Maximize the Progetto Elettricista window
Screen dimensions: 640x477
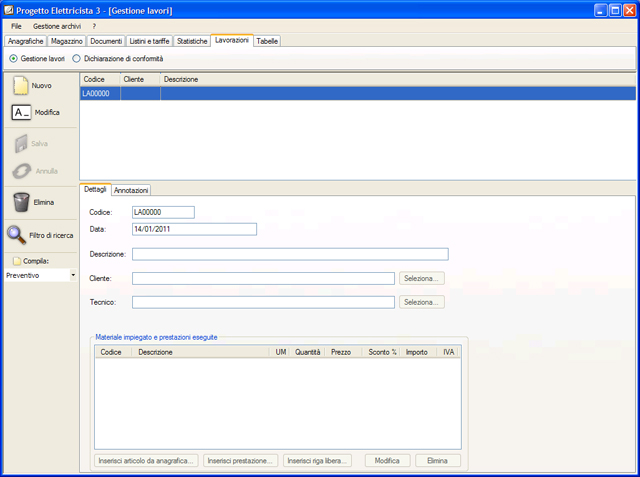click(615, 10)
